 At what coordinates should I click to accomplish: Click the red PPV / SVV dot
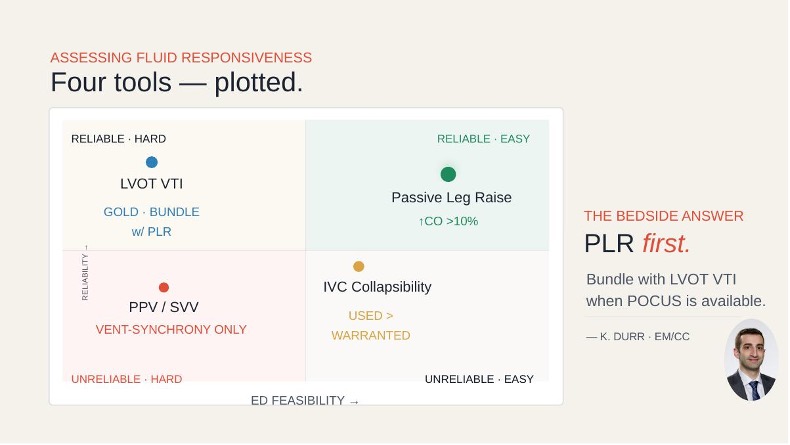point(164,287)
